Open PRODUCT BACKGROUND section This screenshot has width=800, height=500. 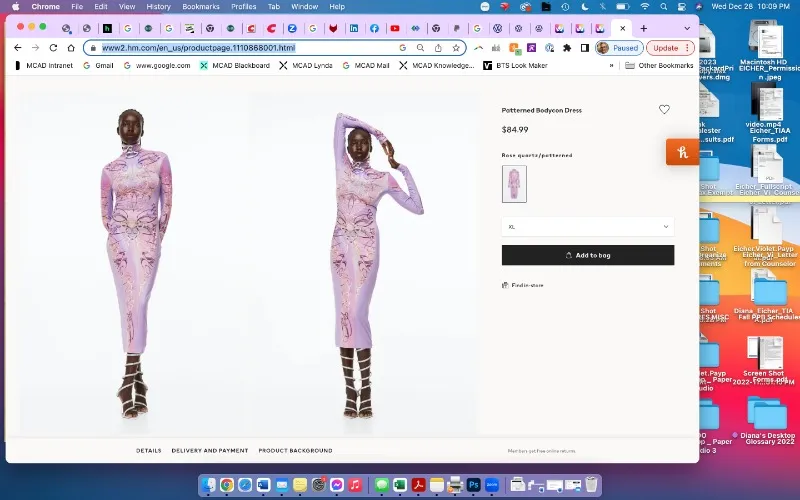pyautogui.click(x=295, y=451)
